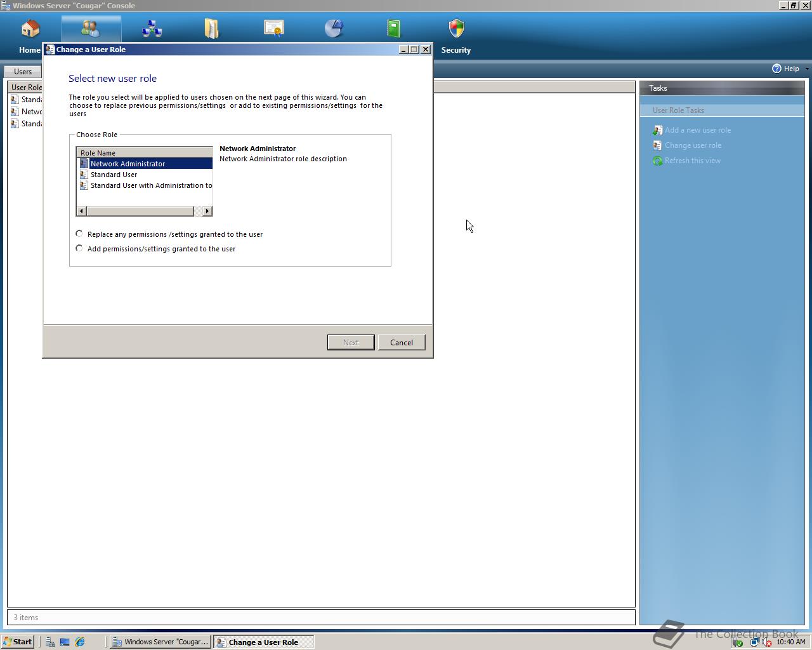This screenshot has height=650, width=812.
Task: Click Change user role task link
Action: coord(693,145)
